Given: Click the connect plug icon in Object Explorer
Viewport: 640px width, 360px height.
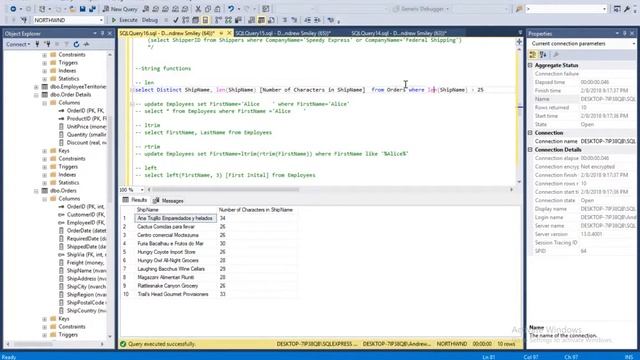Looking at the screenshot, I should 38,44.
